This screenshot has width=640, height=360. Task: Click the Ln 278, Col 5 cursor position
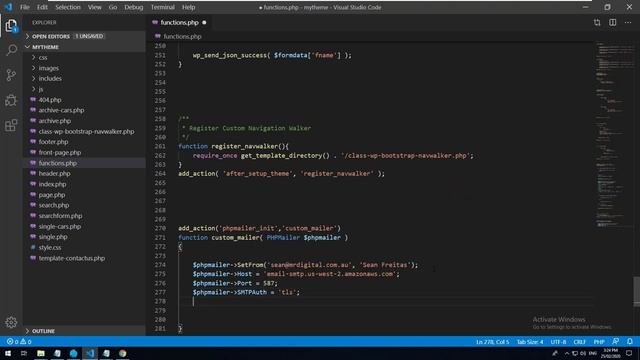492,342
